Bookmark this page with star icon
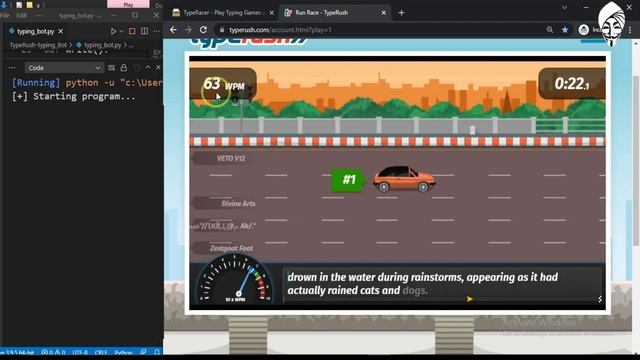This screenshot has width=640, height=360. pos(565,30)
